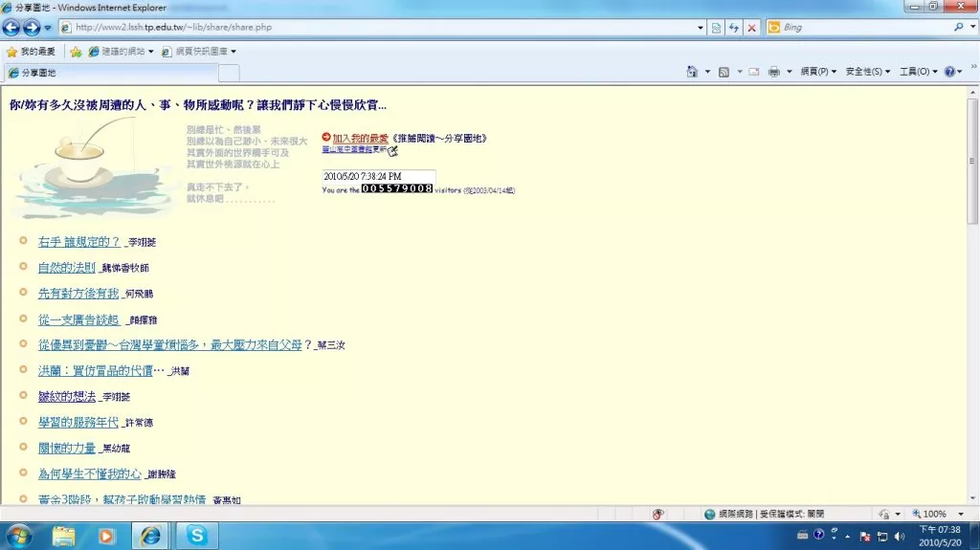Open Windows Explorer from the taskbar
This screenshot has width=980, height=550.
pos(63,537)
